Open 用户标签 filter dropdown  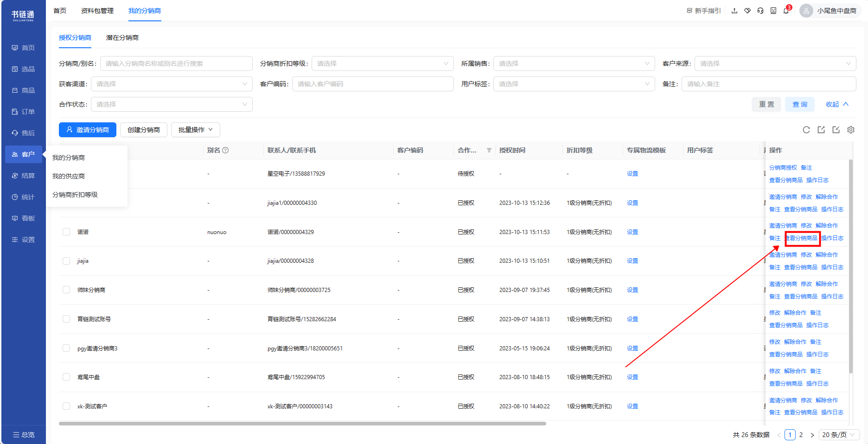click(574, 84)
